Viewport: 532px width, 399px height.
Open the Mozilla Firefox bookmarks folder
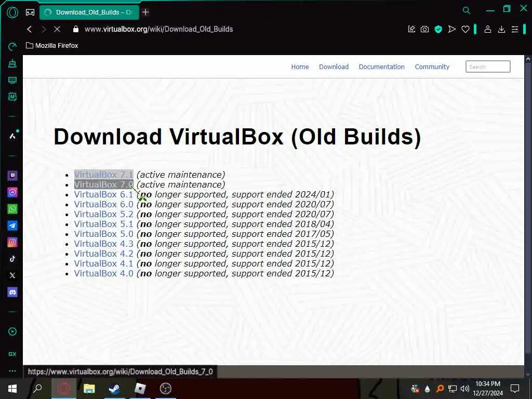click(x=52, y=46)
